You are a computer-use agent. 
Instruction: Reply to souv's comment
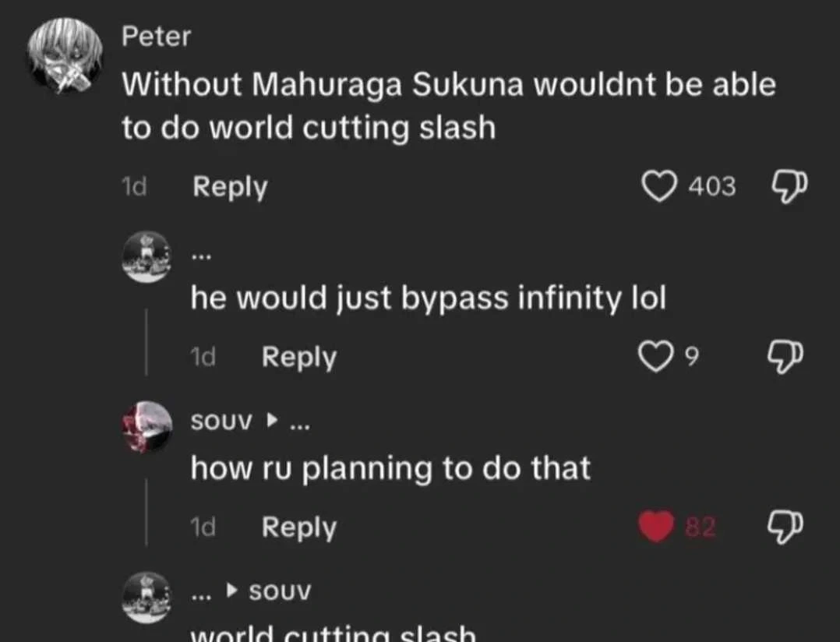(x=299, y=527)
